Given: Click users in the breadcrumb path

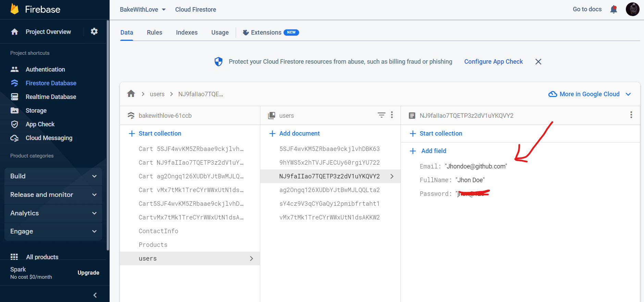Looking at the screenshot, I should click(157, 94).
